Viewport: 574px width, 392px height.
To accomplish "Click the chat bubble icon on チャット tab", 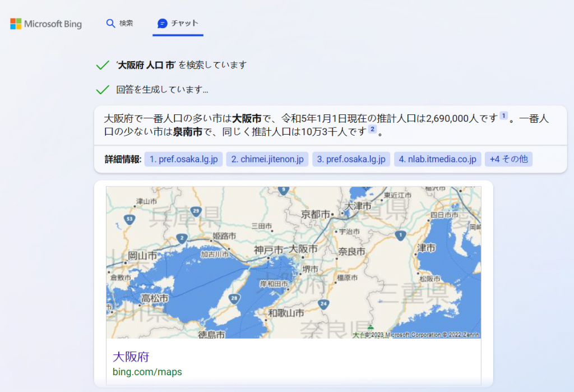I will 163,24.
